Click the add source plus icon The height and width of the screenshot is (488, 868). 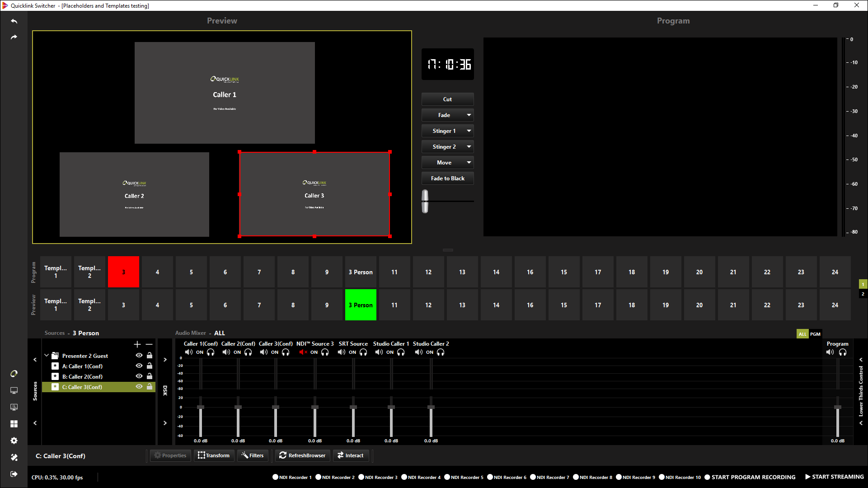coord(137,344)
